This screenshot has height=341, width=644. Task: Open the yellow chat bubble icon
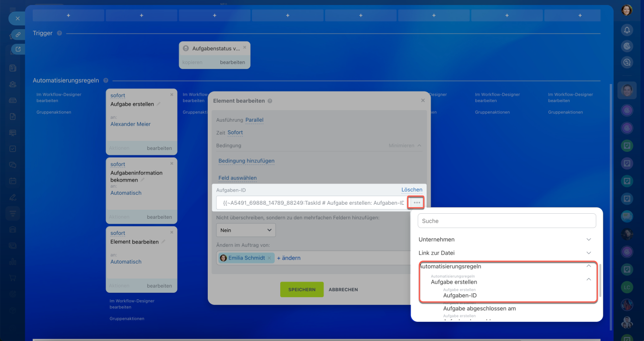click(x=627, y=217)
